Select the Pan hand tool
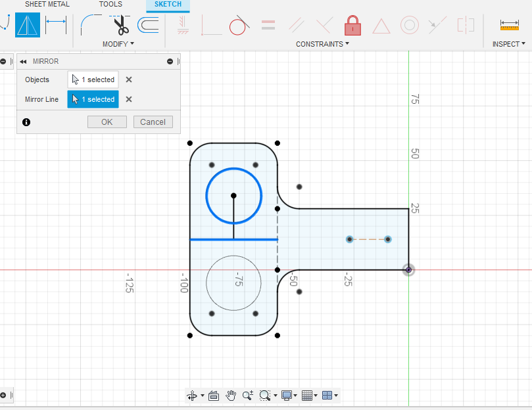Viewport: 532px width, 410px height. (x=231, y=396)
